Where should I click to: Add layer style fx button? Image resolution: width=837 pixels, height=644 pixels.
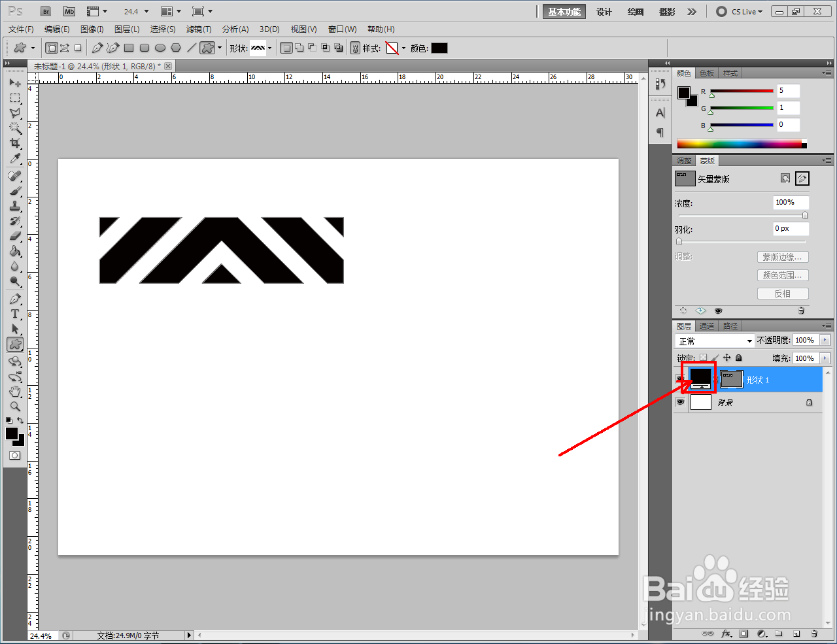click(726, 634)
